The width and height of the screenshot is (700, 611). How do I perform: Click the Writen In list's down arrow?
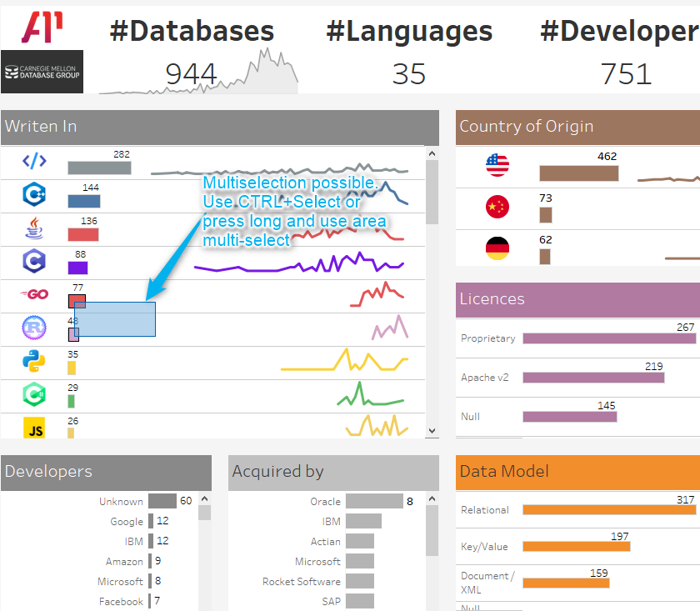432,431
